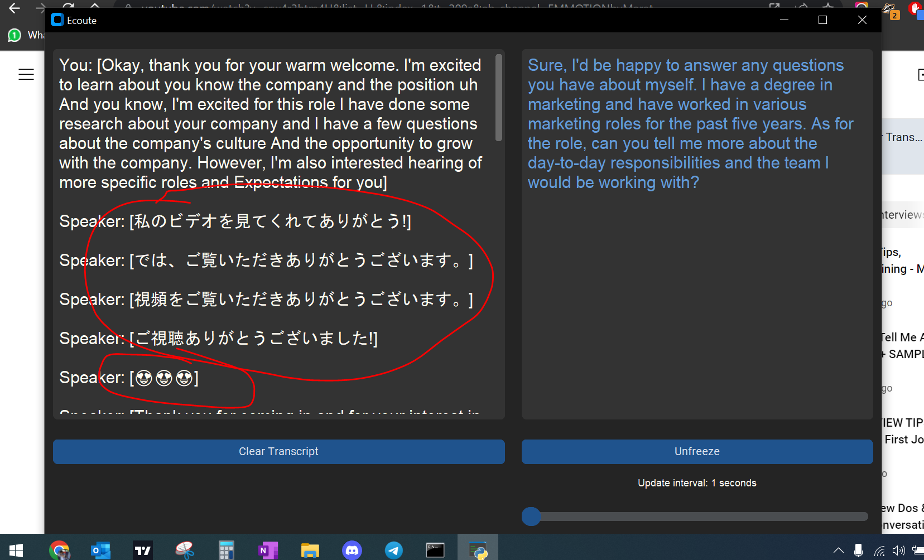The width and height of the screenshot is (924, 560).
Task: Select the Python app icon on the taskbar
Action: (478, 549)
